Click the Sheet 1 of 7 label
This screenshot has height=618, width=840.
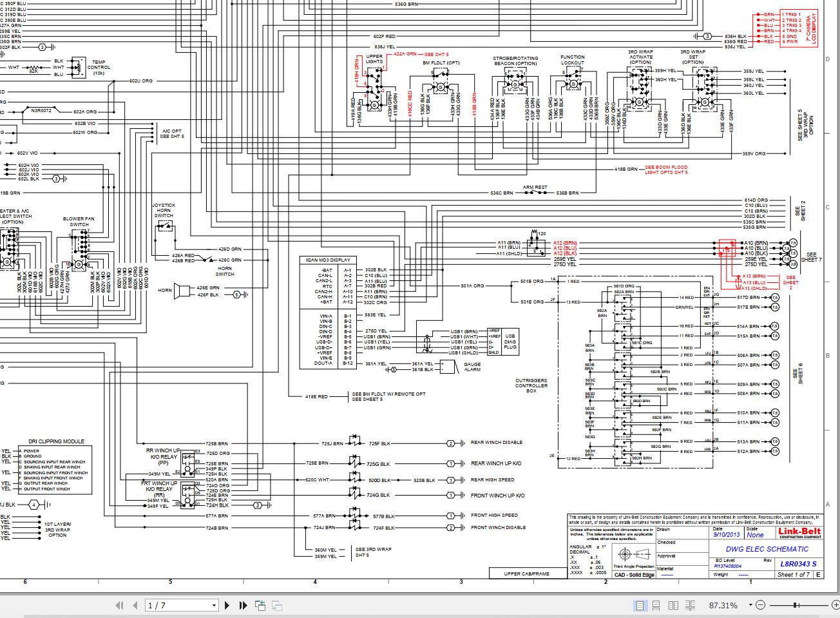794,574
